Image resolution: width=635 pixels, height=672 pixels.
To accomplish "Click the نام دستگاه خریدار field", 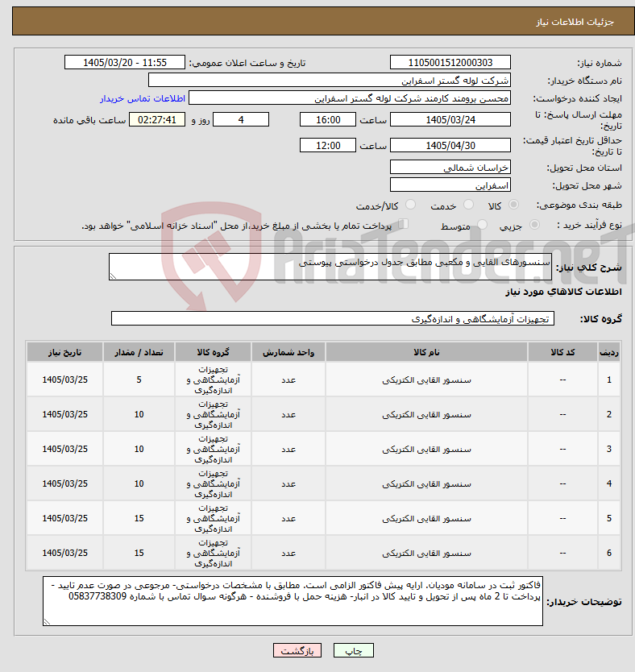I will (330, 80).
